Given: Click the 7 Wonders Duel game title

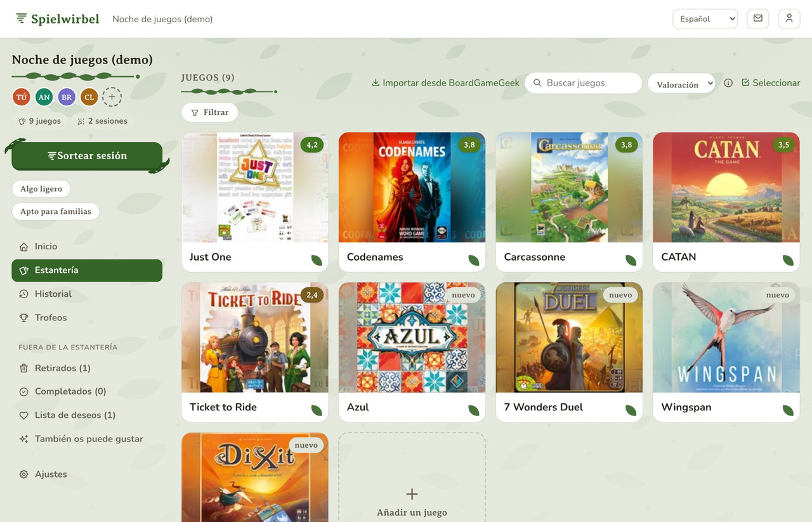Looking at the screenshot, I should click(x=544, y=407).
